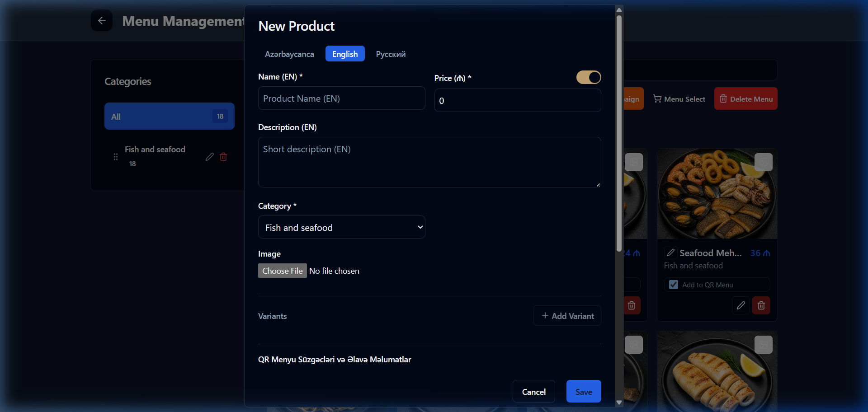Click image icon on card behind dialog
868x412 pixels.
point(634,162)
